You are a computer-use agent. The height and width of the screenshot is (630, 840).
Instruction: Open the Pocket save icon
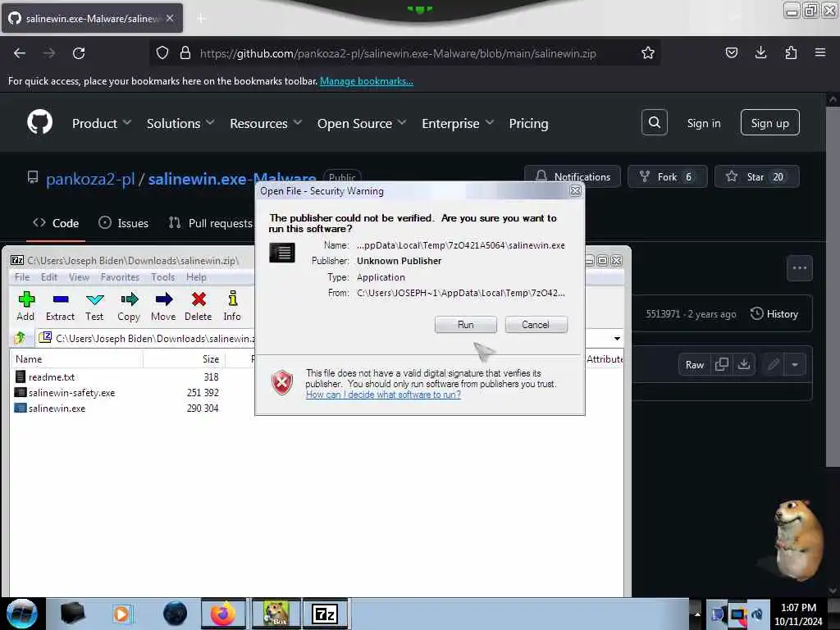(732, 53)
